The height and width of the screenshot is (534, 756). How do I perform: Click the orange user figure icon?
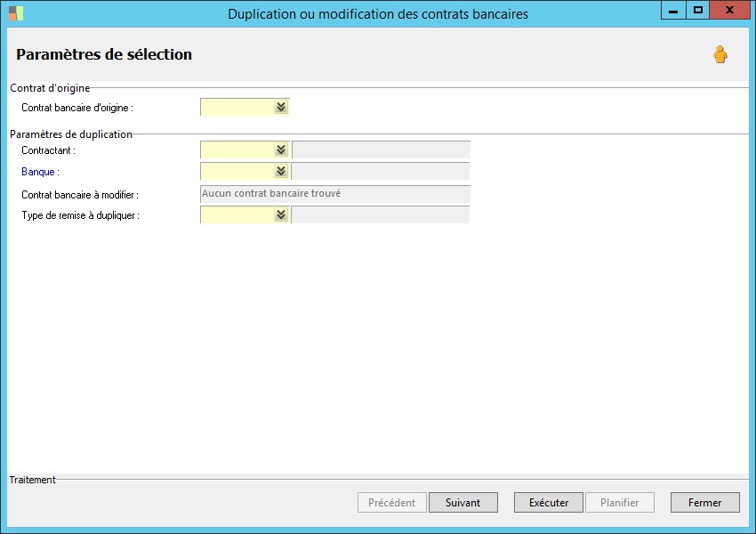click(x=720, y=54)
